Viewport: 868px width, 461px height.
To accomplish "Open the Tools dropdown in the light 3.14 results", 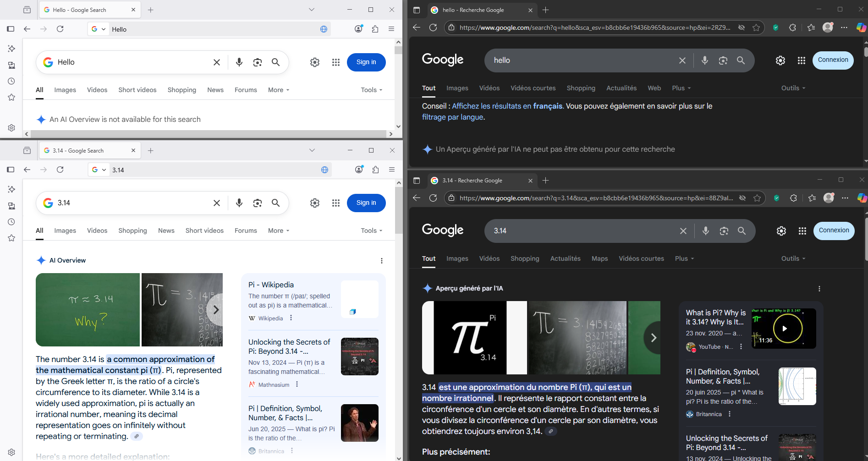I will (x=371, y=231).
